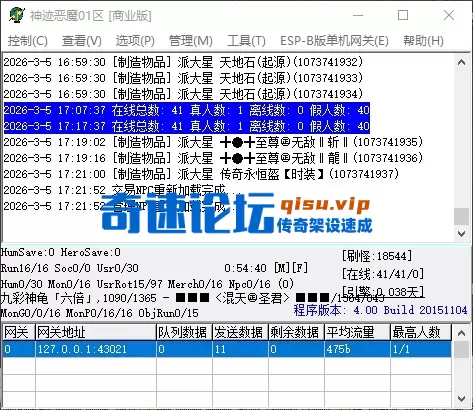The width and height of the screenshot is (473, 410).
Task: Click log pane scroll-up arrow
Action: 462,62
